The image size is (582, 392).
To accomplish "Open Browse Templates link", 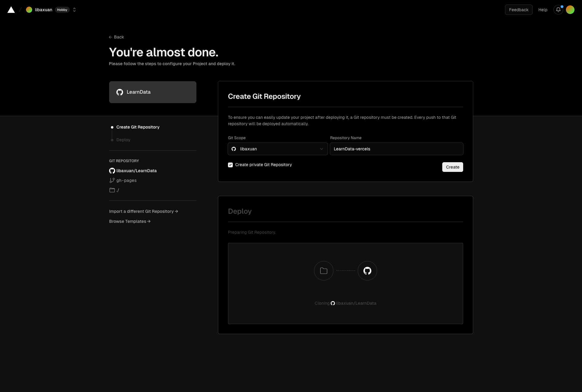I will (130, 221).
